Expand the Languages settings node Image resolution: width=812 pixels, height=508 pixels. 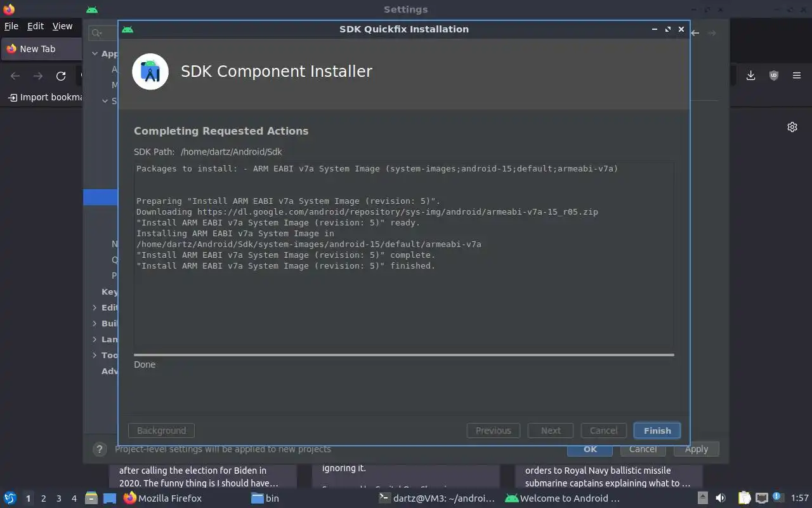(95, 339)
